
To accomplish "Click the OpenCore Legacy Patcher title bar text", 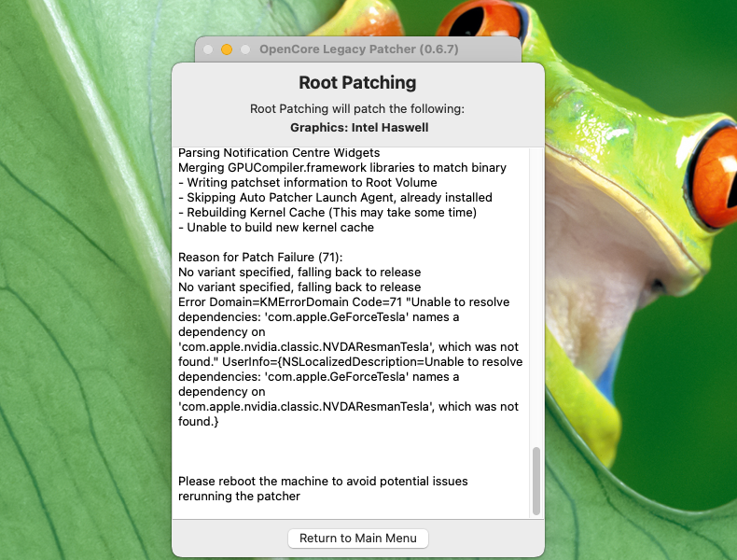I will tap(358, 49).
